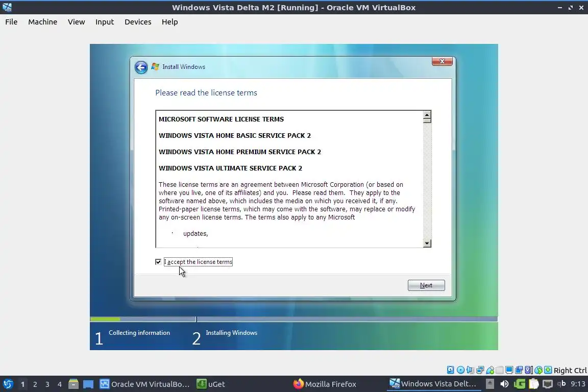Click the display indicator monitor icon
The height and width of the screenshot is (392, 588).
coord(509,370)
